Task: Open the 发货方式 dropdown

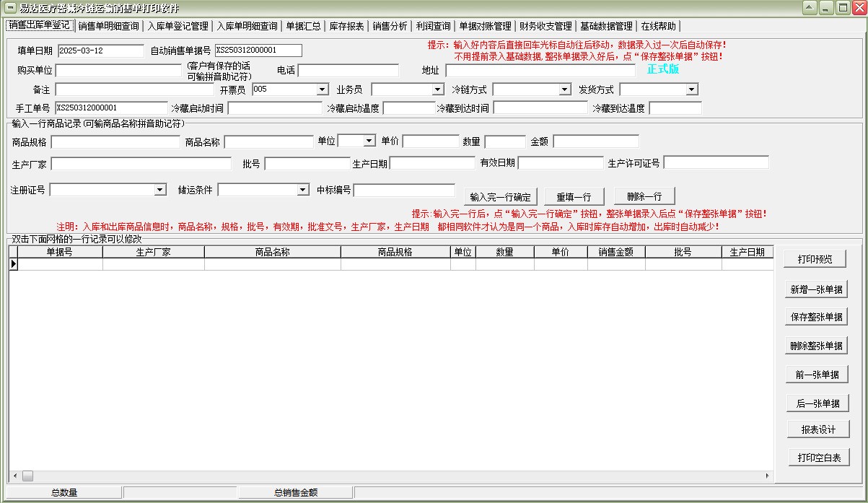Action: coord(691,89)
